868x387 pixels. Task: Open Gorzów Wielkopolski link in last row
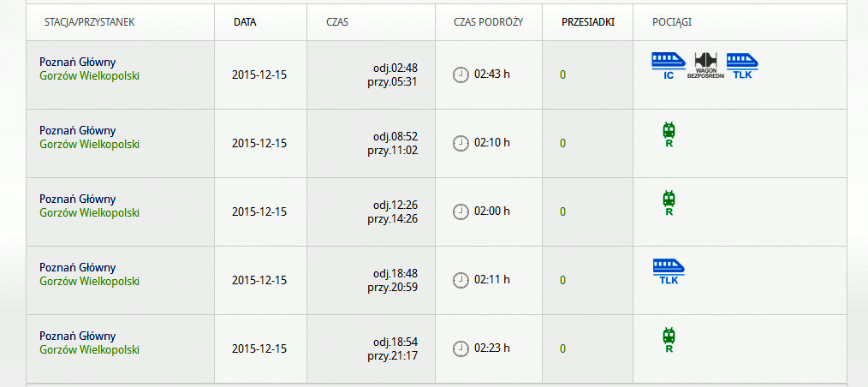click(x=89, y=349)
